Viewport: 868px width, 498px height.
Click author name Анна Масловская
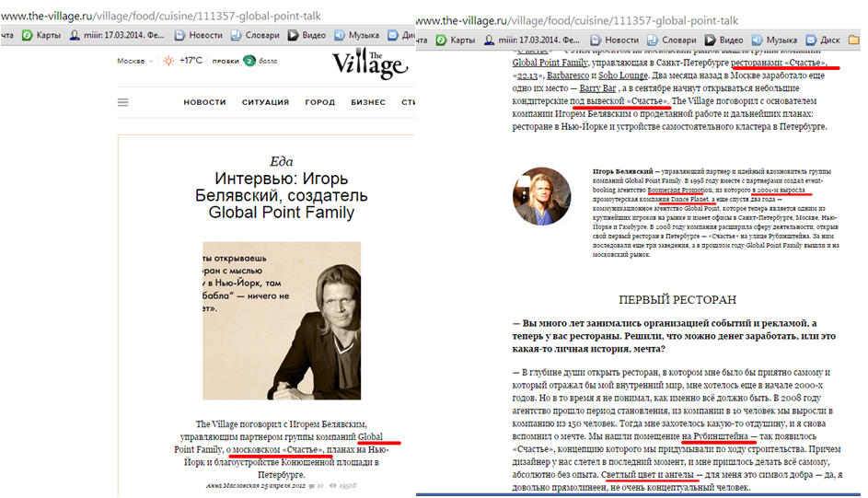234,486
